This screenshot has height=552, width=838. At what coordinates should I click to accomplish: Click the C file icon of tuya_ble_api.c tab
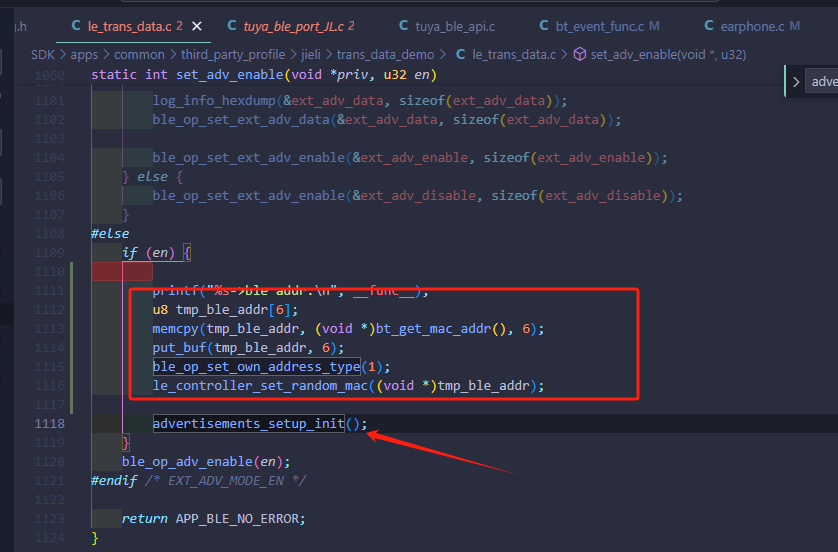pos(404,26)
